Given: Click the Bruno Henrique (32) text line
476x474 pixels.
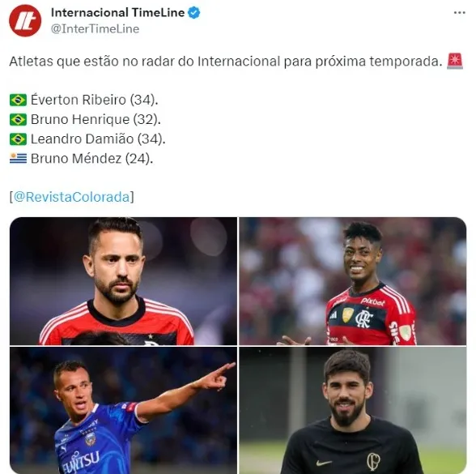Looking at the screenshot, I should (x=96, y=119).
